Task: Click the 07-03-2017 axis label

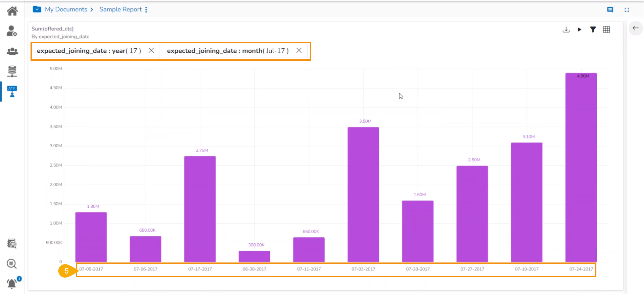Action: click(363, 269)
